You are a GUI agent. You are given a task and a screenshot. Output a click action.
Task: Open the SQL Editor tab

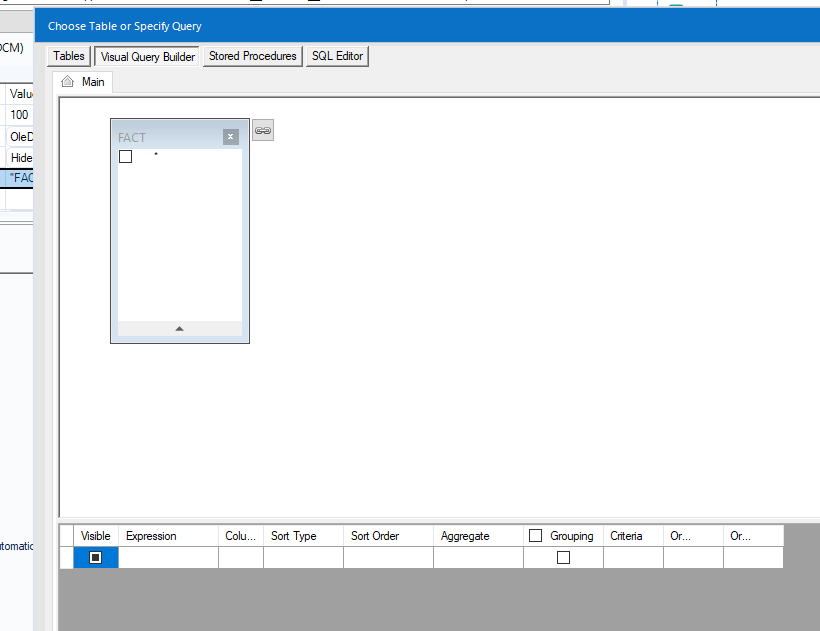[x=337, y=56]
